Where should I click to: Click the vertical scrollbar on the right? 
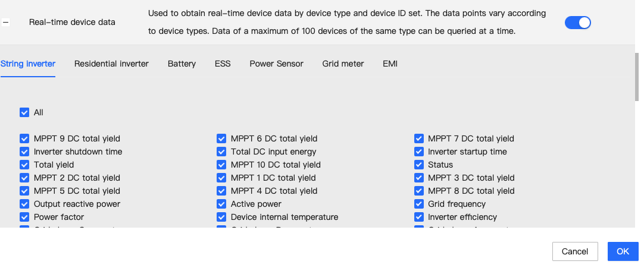637,77
